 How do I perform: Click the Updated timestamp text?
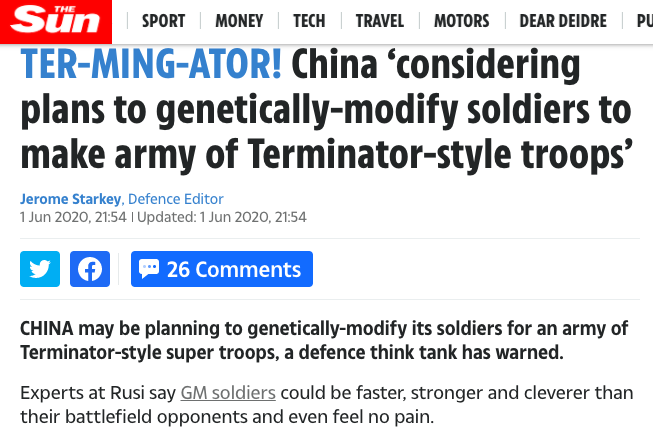pos(222,217)
